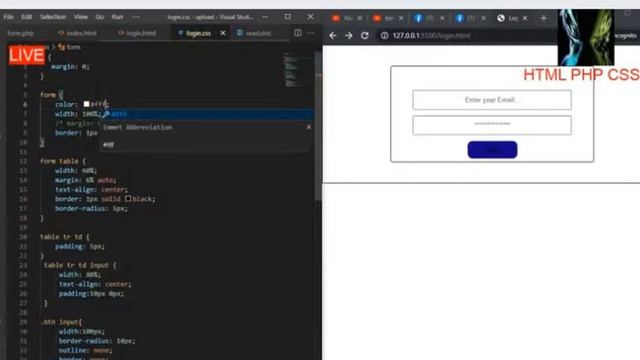Image resolution: width=640 pixels, height=360 pixels.
Task: Open the Run menu
Action: [x=118, y=17]
